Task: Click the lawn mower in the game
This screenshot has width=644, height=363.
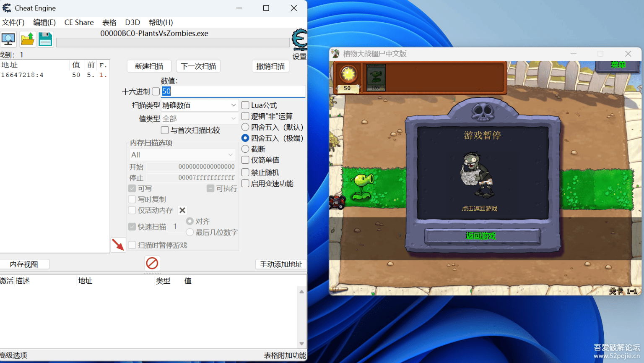Action: coord(336,202)
